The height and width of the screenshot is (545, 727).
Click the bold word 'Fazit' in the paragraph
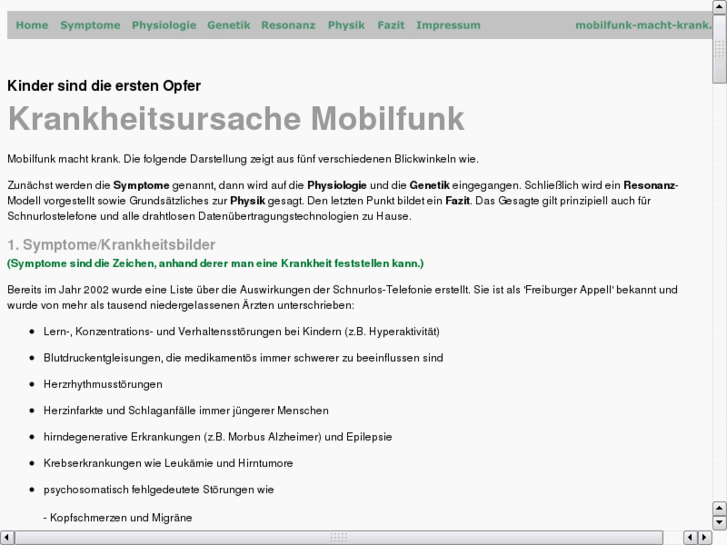[x=458, y=201]
